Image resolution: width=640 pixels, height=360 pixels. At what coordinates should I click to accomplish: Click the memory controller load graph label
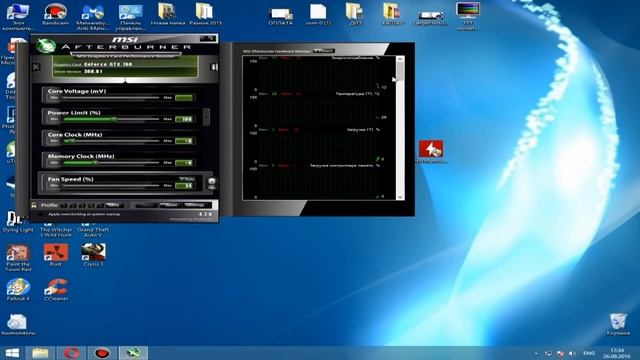click(x=345, y=166)
